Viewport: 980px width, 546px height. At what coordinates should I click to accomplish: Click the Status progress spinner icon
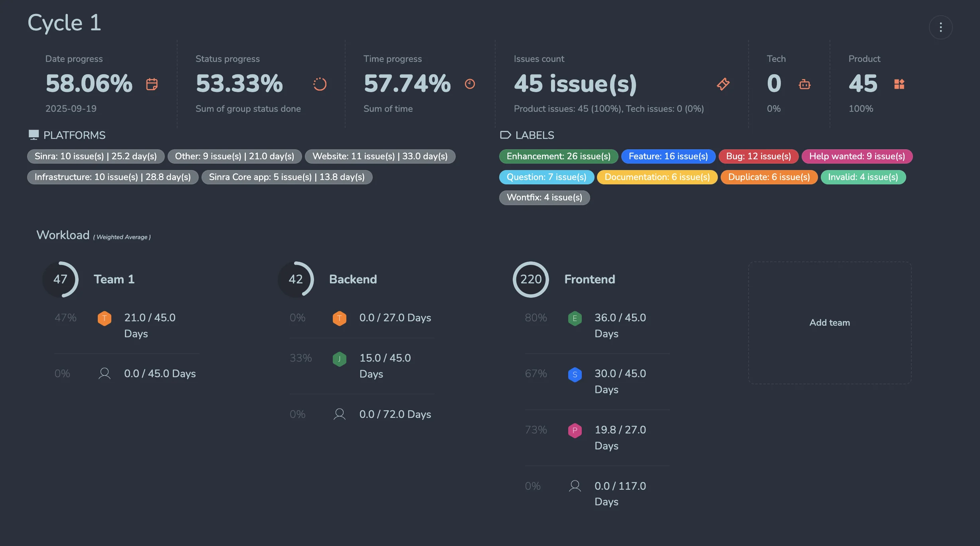coord(320,84)
